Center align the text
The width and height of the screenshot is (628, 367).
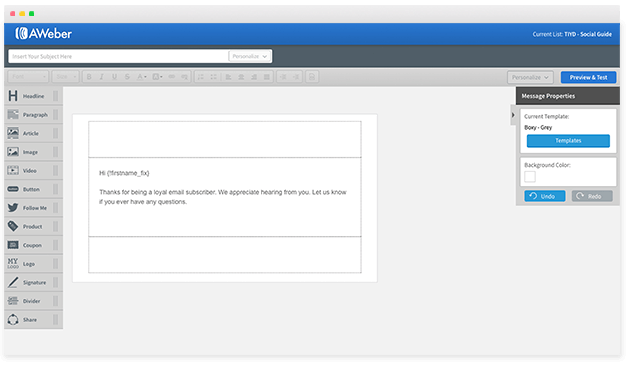(x=241, y=77)
